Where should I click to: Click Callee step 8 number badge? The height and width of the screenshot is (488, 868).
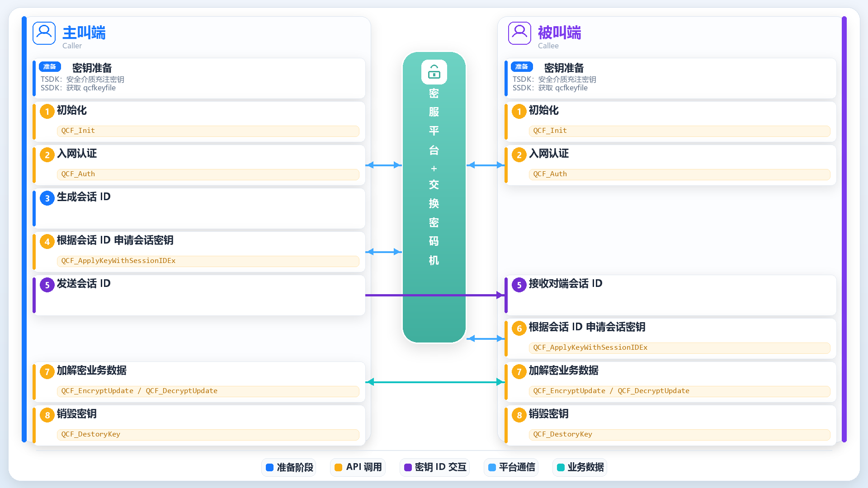519,415
